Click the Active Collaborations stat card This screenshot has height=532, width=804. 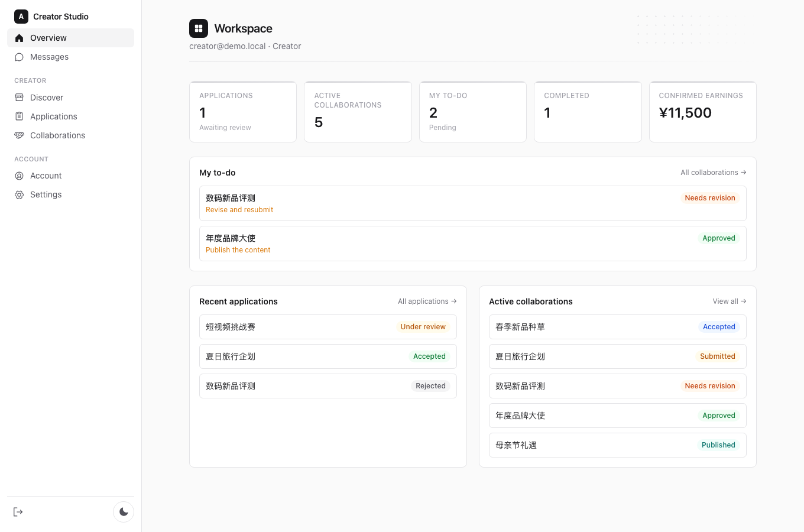coord(358,112)
